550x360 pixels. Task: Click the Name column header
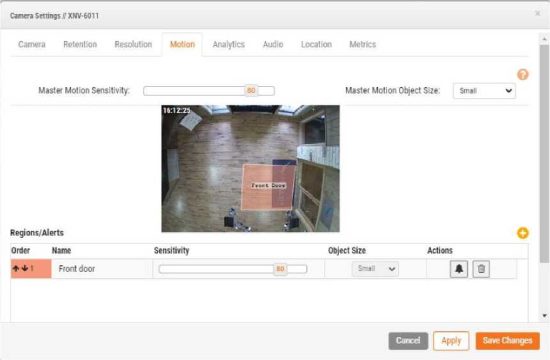pyautogui.click(x=61, y=251)
